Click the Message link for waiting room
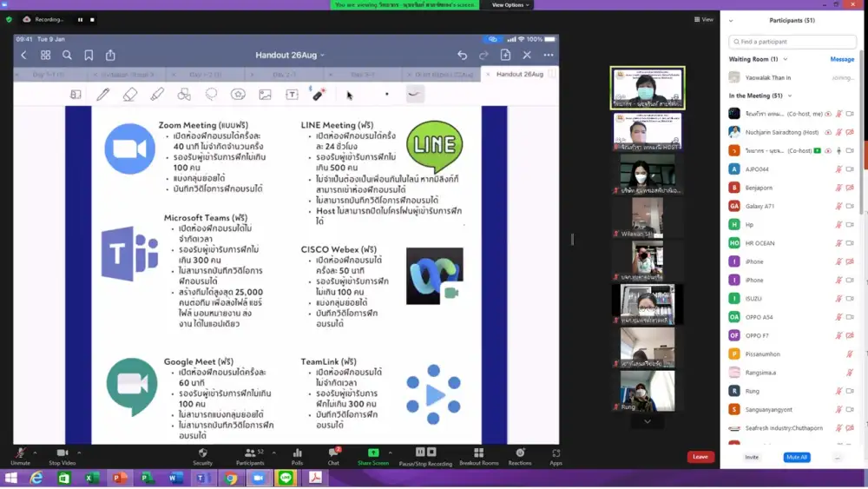This screenshot has width=868, height=489. (842, 59)
